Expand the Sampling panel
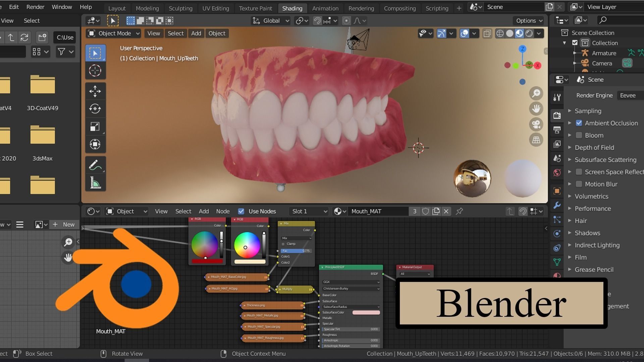The height and width of the screenshot is (362, 644). 588,111
